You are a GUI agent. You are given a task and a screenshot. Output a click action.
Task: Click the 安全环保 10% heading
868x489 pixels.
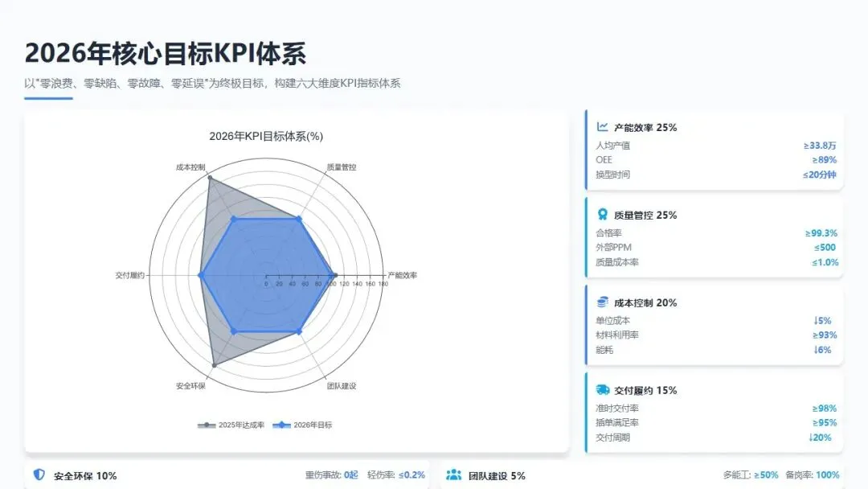pos(85,475)
